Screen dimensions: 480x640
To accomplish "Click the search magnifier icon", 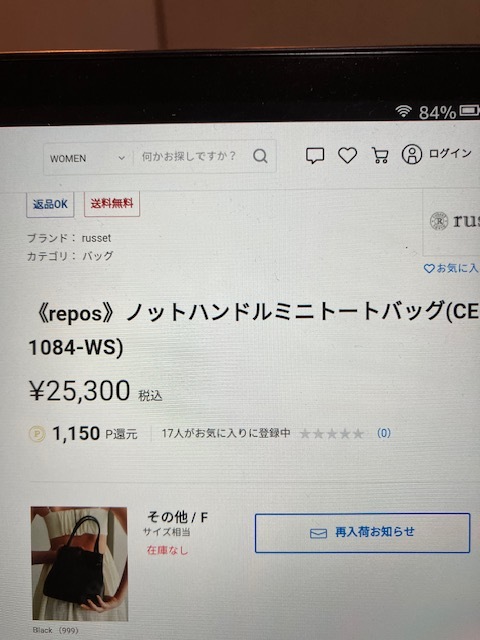I will point(260,156).
